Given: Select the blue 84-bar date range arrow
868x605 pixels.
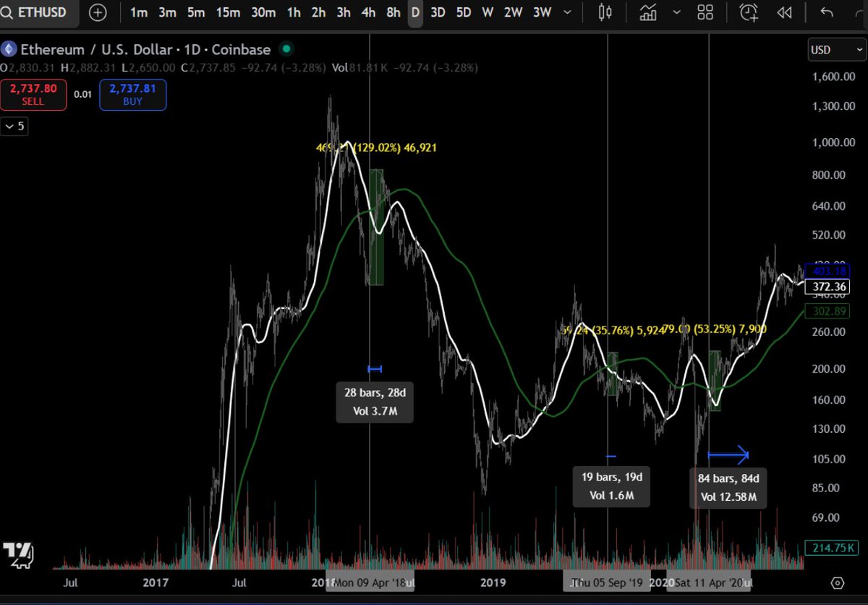Looking at the screenshot, I should pos(728,455).
